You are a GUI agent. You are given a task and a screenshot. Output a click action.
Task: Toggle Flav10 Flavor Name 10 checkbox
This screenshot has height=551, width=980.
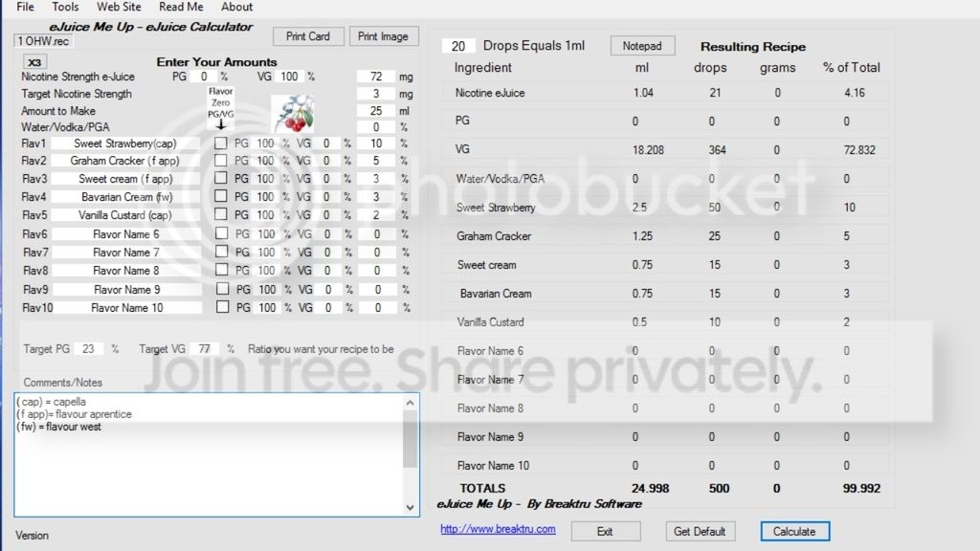click(222, 307)
